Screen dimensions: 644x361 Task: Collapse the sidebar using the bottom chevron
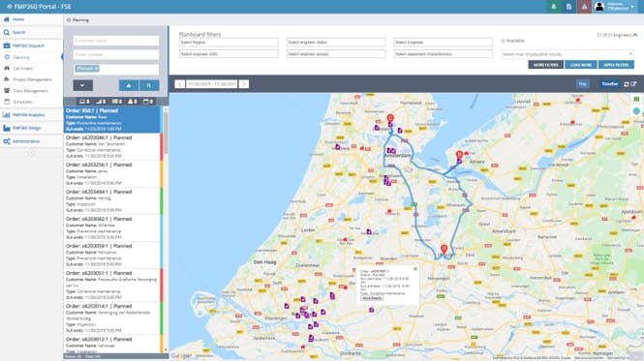pos(32,152)
